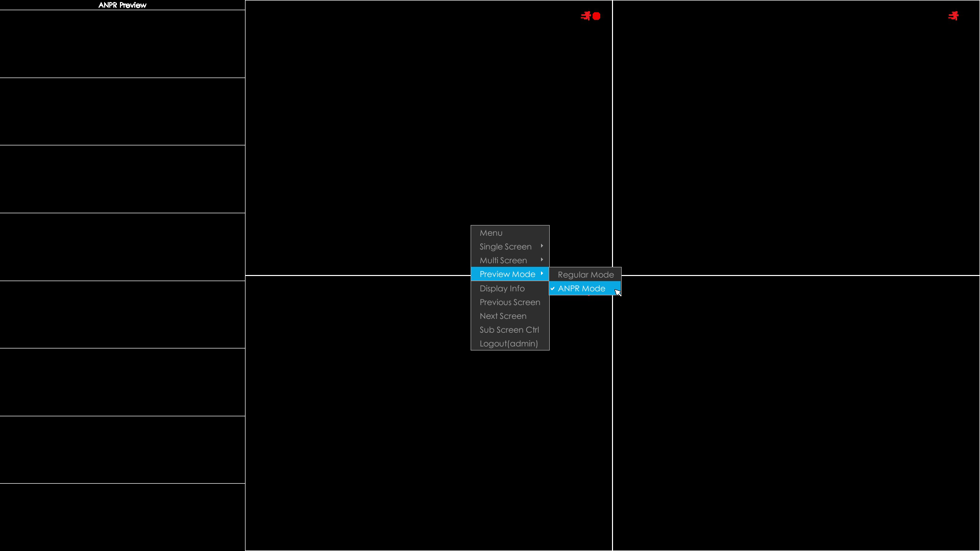This screenshot has height=551, width=980.
Task: Expand the Preview Mode submenu
Action: [x=509, y=274]
